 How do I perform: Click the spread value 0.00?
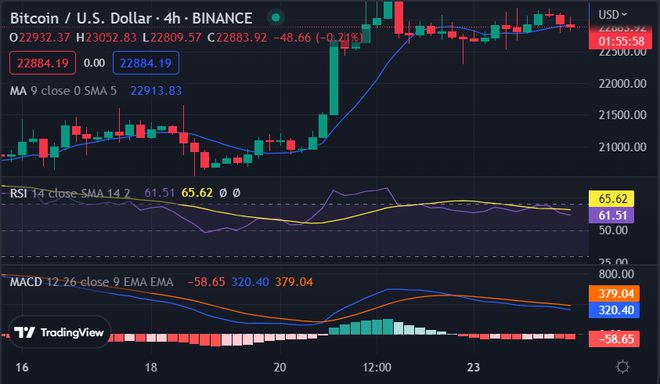point(94,63)
